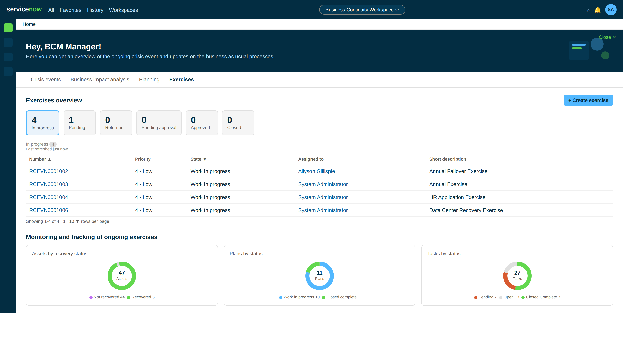Open the notifications bell
Screen dimensions: 623x364
(598, 10)
